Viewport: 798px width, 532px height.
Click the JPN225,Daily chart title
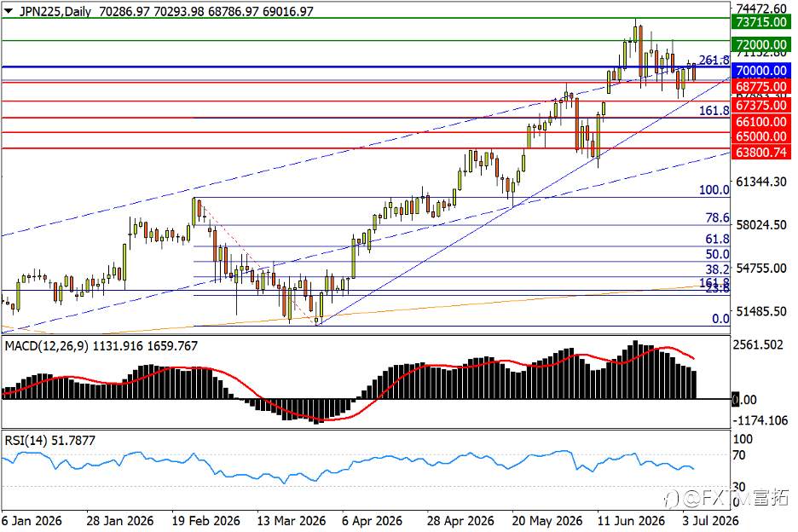click(55, 11)
